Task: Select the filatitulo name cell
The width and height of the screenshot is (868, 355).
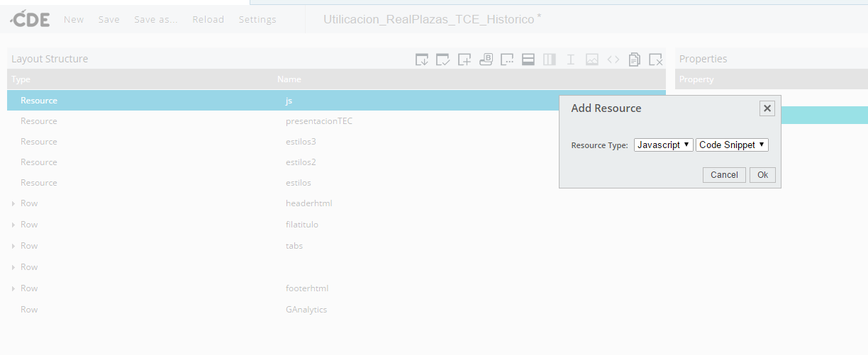Action: coord(302,225)
